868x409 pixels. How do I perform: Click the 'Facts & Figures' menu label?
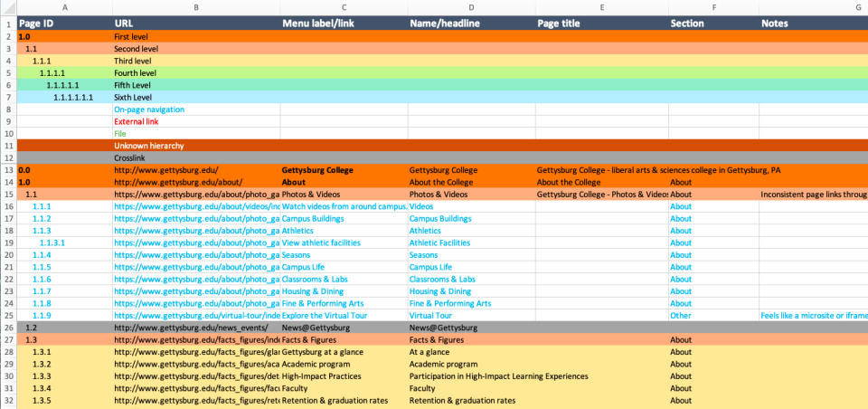point(344,339)
